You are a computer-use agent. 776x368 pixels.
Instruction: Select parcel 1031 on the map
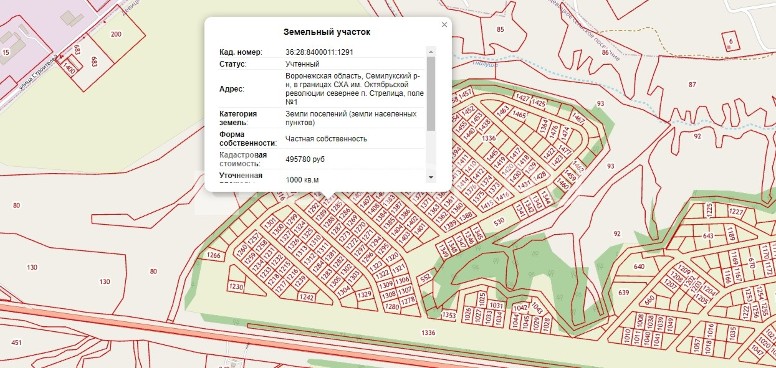[496, 306]
